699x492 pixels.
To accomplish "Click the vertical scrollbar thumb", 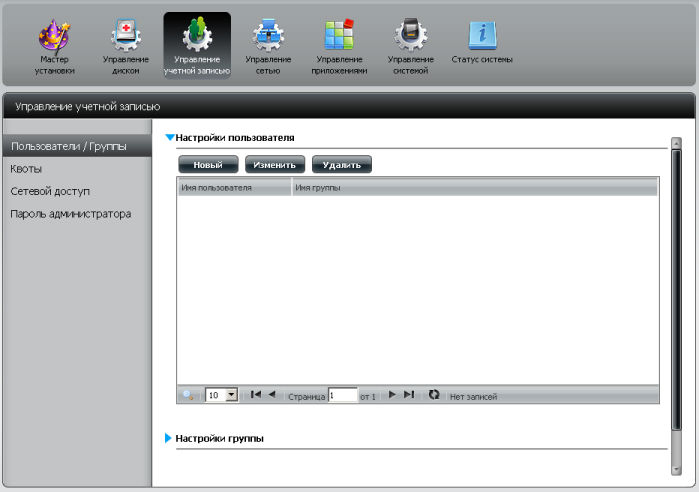I will (676, 290).
